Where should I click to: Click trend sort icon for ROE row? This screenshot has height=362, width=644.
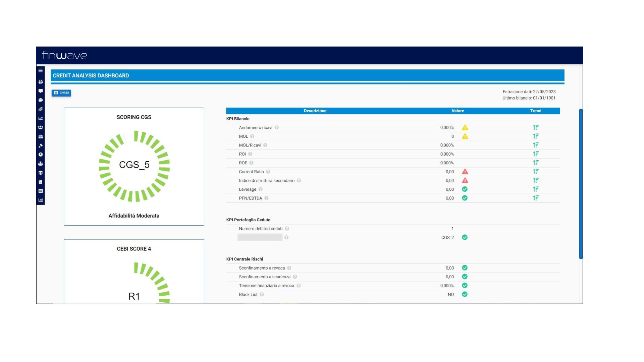[536, 163]
